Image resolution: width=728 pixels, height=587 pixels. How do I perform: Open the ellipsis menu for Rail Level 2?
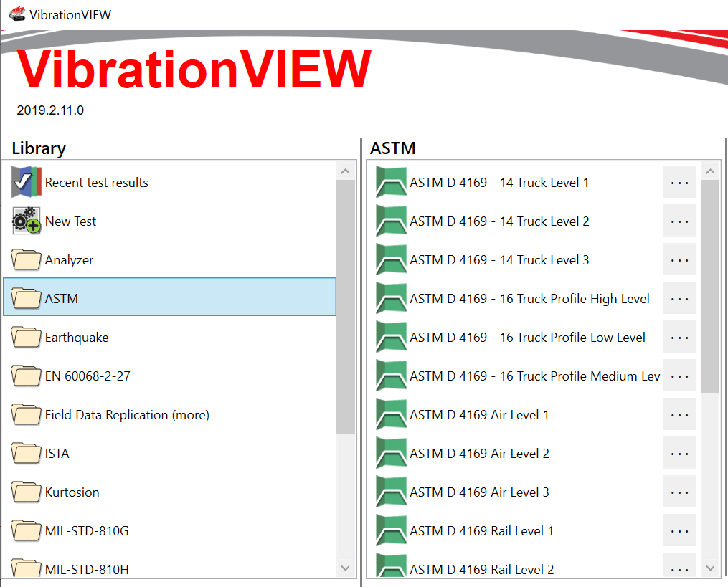[679, 565]
